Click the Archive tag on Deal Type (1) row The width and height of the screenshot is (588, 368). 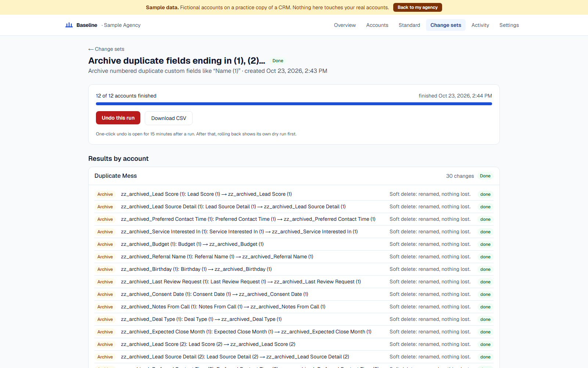pos(105,319)
